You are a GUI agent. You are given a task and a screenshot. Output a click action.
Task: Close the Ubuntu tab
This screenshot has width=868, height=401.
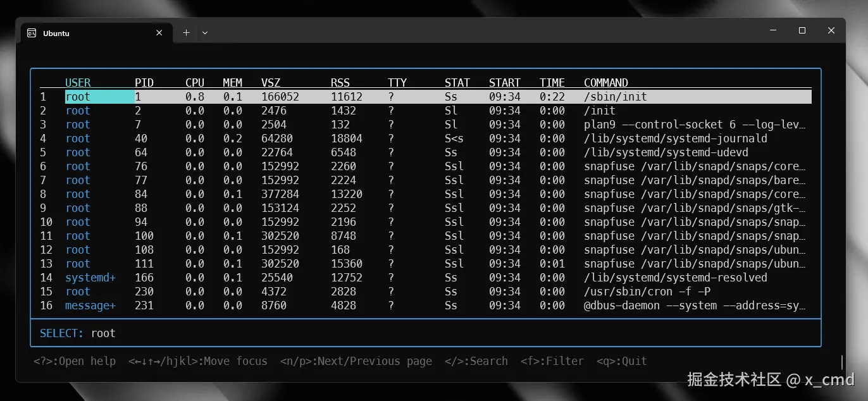[159, 33]
